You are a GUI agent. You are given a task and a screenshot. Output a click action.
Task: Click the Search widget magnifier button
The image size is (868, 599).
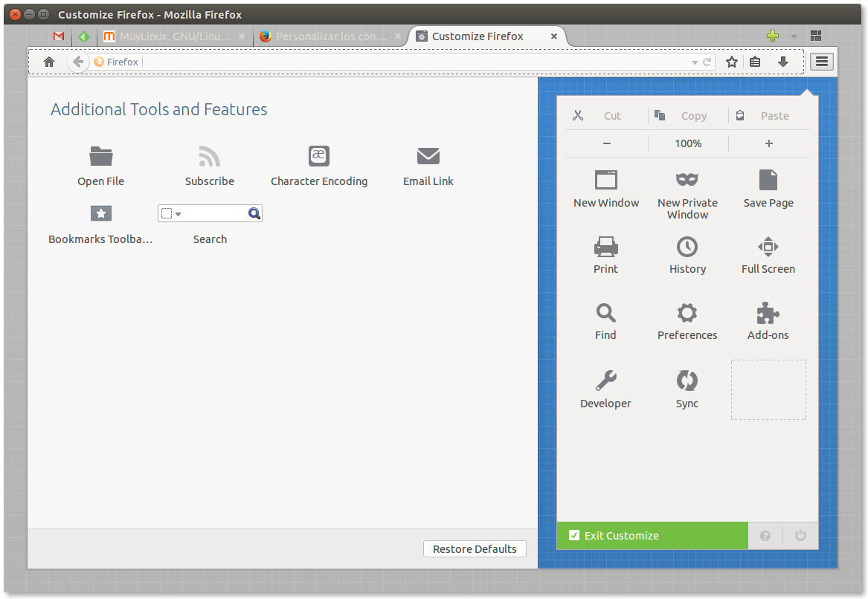coord(254,213)
